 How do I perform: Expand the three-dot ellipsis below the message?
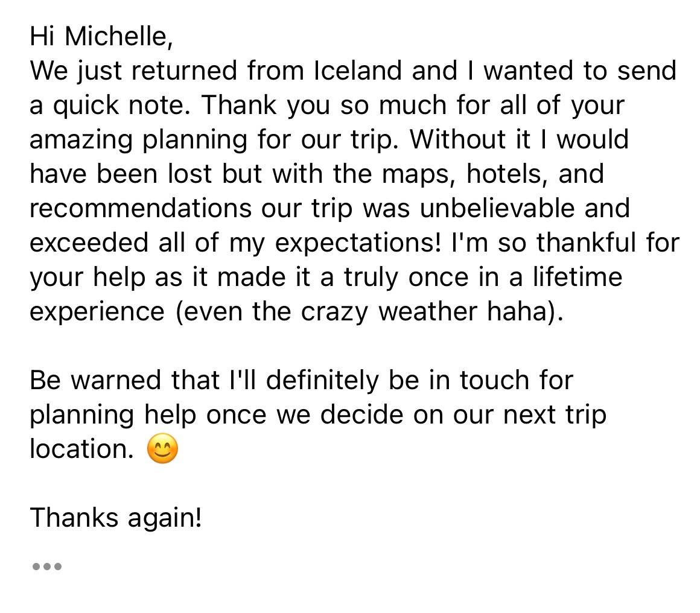point(46,567)
